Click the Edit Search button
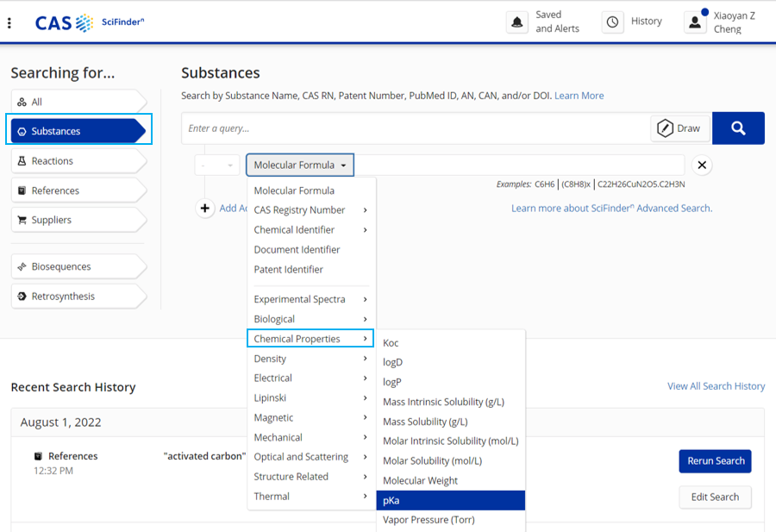 tap(715, 498)
